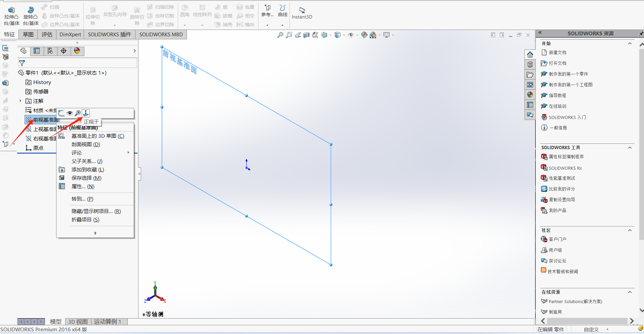Open the Design Library task pane tab
The width and height of the screenshot is (644, 334).
tap(530, 65)
